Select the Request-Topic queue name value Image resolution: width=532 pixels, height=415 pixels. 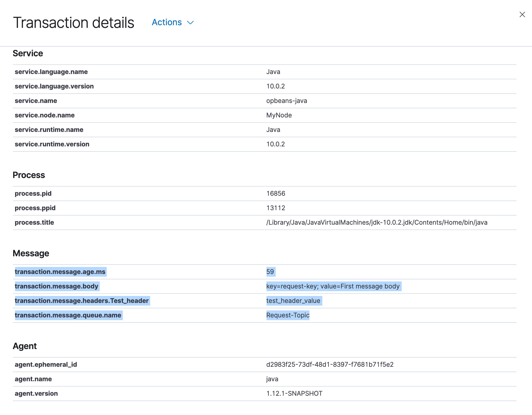pos(288,315)
